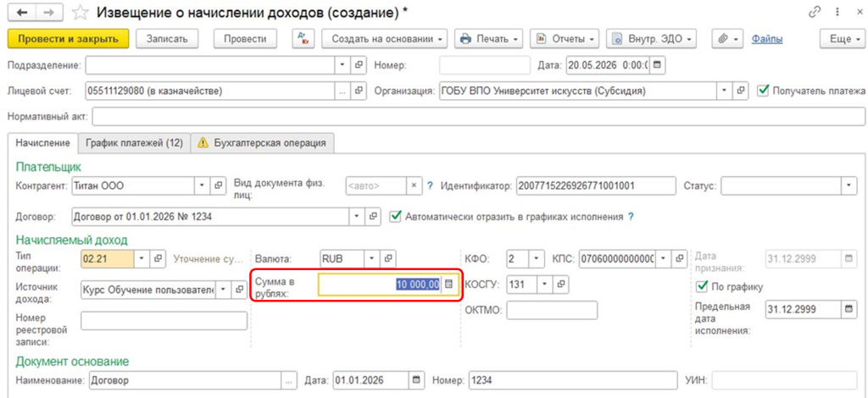868x398 pixels.
Task: Open Лицевой счет record with open icon
Action: (359, 91)
